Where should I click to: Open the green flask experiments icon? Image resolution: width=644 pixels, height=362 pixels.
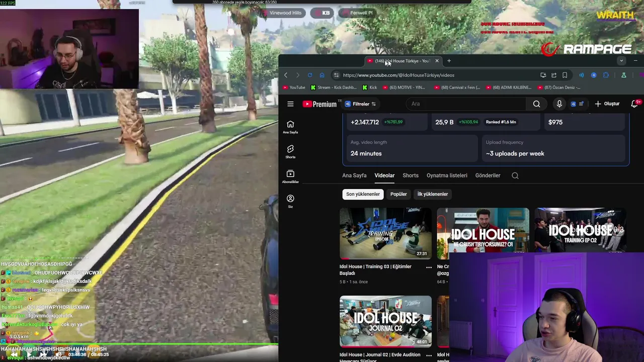click(624, 75)
